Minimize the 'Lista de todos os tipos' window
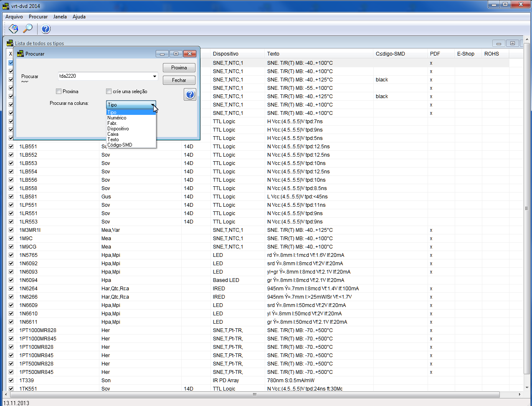532x406 pixels. [x=499, y=43]
